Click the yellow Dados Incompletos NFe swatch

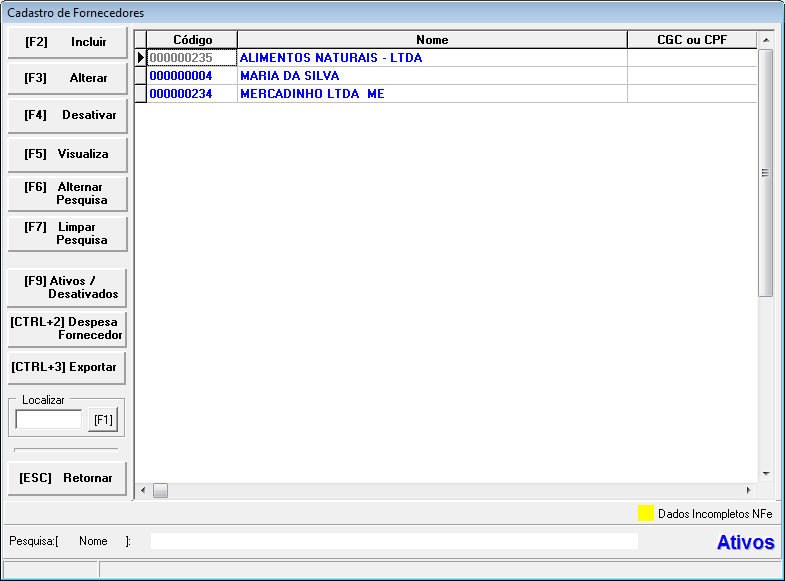pos(646,514)
